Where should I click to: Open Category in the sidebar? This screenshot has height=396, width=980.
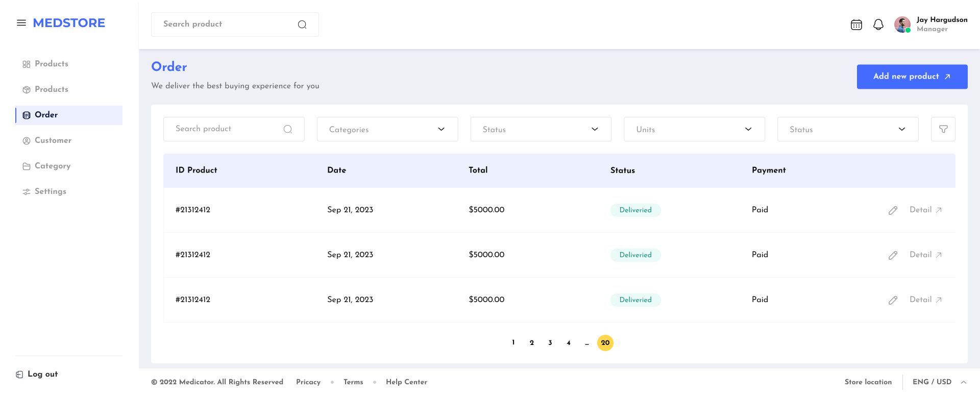[x=52, y=166]
